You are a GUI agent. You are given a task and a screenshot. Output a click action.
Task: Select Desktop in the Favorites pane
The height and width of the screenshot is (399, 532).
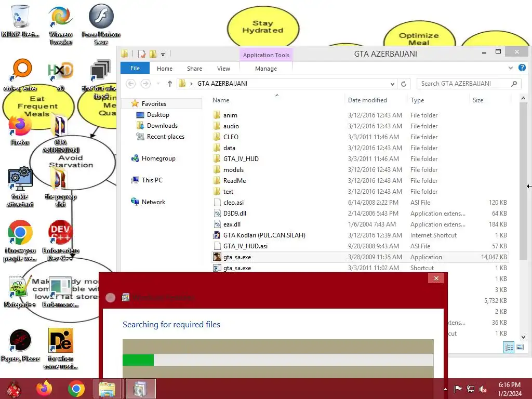pos(158,115)
